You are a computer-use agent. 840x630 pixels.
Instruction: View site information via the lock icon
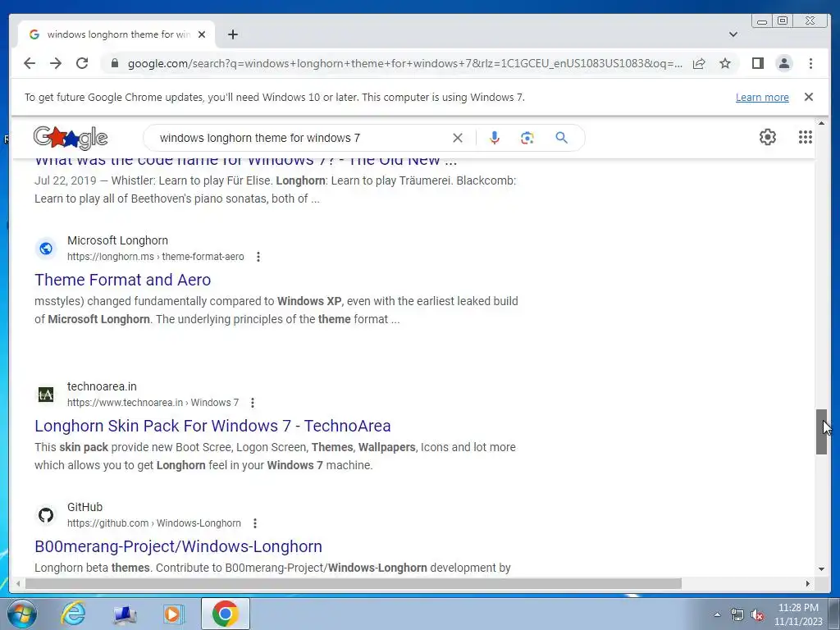(x=114, y=63)
